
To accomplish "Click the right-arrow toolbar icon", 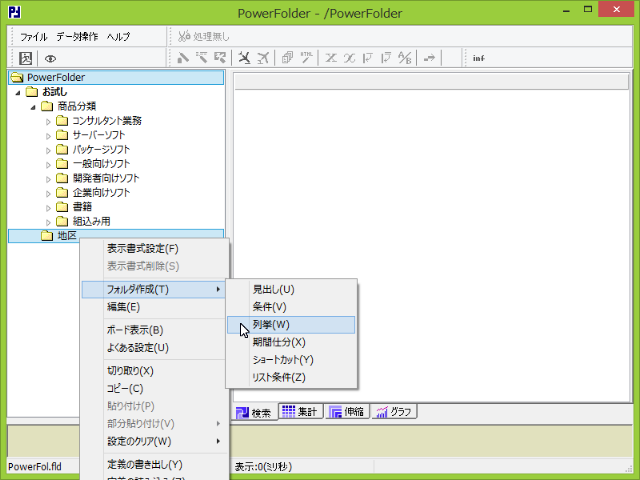I will tap(429, 58).
